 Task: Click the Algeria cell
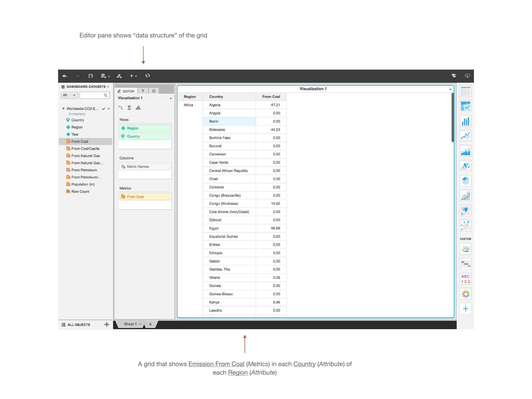[229, 105]
